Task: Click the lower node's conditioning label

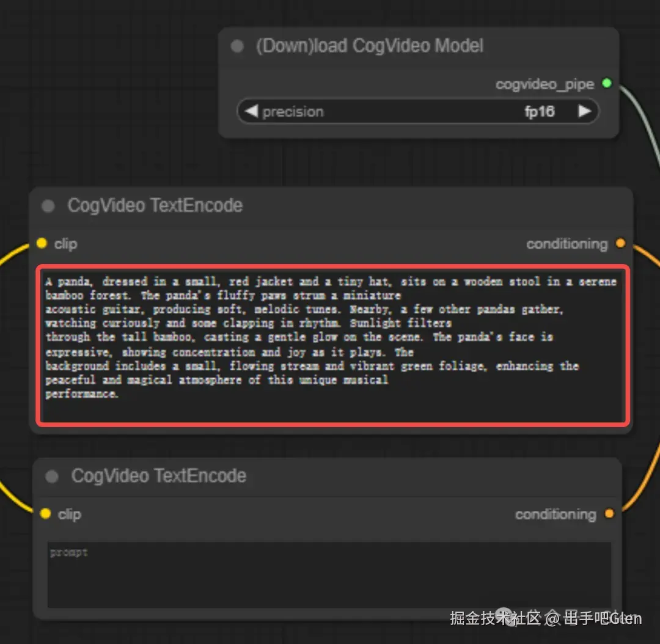Action: (555, 514)
